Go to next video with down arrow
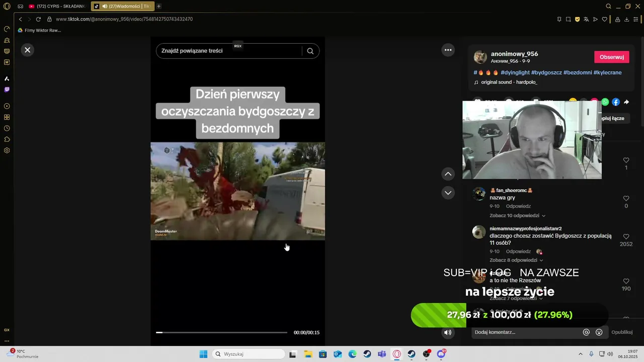This screenshot has height=362, width=644. tap(448, 193)
